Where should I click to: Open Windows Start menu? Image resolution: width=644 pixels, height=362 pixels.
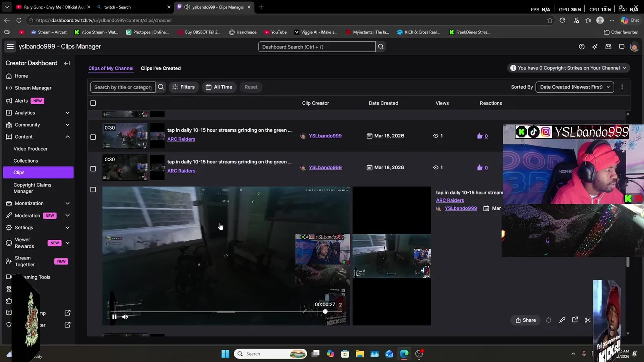coord(225,354)
